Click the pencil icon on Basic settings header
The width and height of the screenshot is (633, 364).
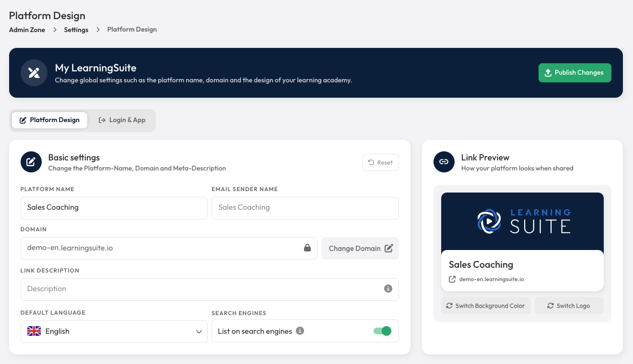point(31,162)
